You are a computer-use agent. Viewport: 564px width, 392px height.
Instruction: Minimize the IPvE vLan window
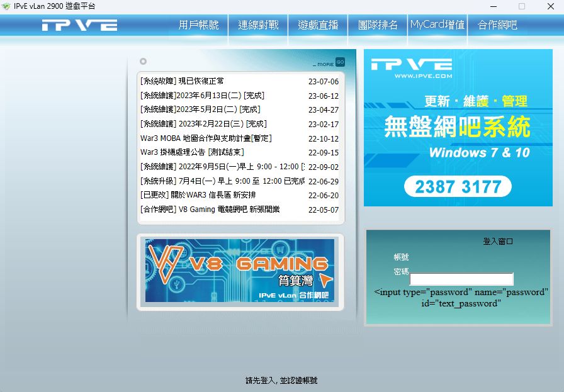pos(493,6)
